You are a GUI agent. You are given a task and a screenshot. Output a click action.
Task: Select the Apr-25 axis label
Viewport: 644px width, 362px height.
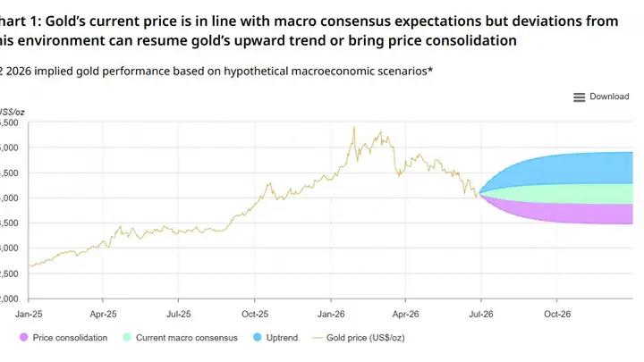coord(103,314)
